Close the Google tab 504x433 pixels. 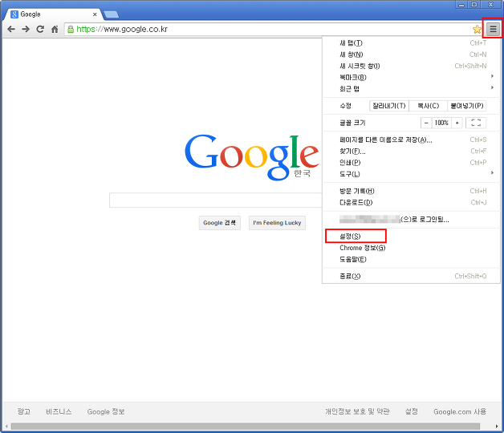pos(95,14)
